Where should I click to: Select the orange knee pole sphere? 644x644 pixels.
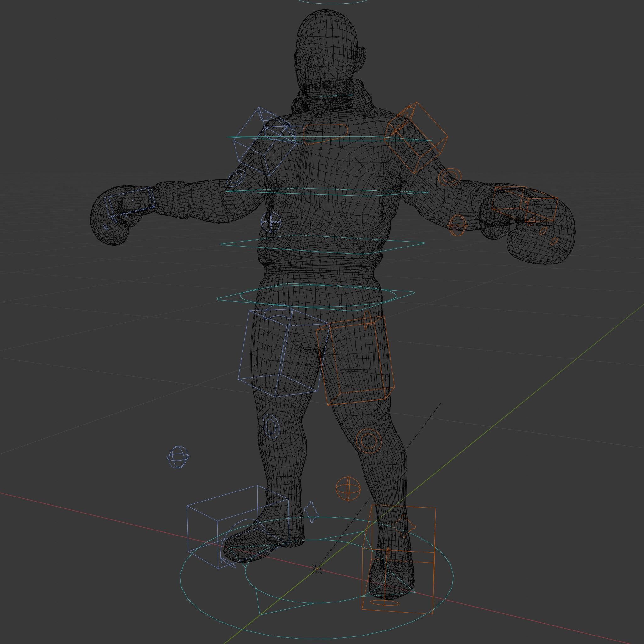[x=348, y=489]
